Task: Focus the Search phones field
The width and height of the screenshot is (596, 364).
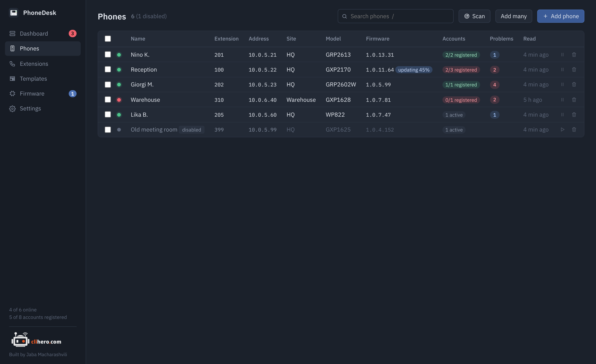Action: tap(395, 16)
